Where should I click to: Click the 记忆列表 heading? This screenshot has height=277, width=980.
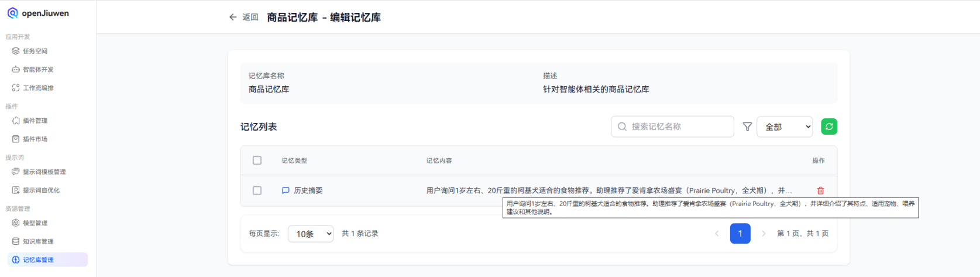click(259, 126)
